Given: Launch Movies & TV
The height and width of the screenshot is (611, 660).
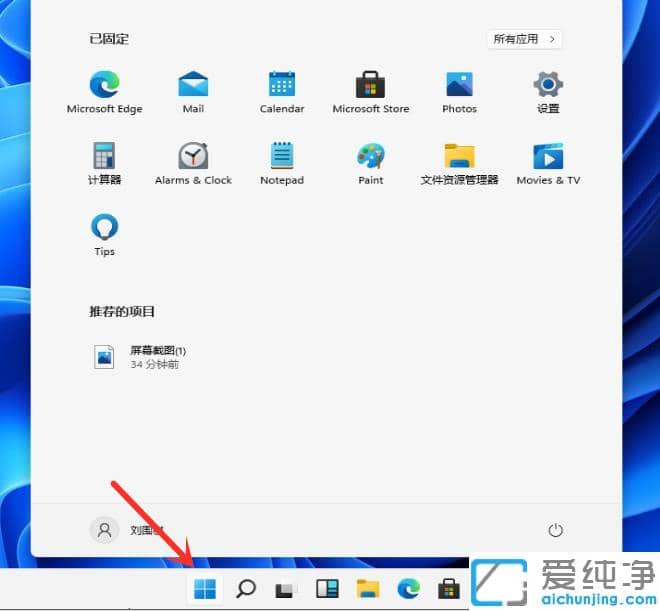Looking at the screenshot, I should tap(548, 163).
